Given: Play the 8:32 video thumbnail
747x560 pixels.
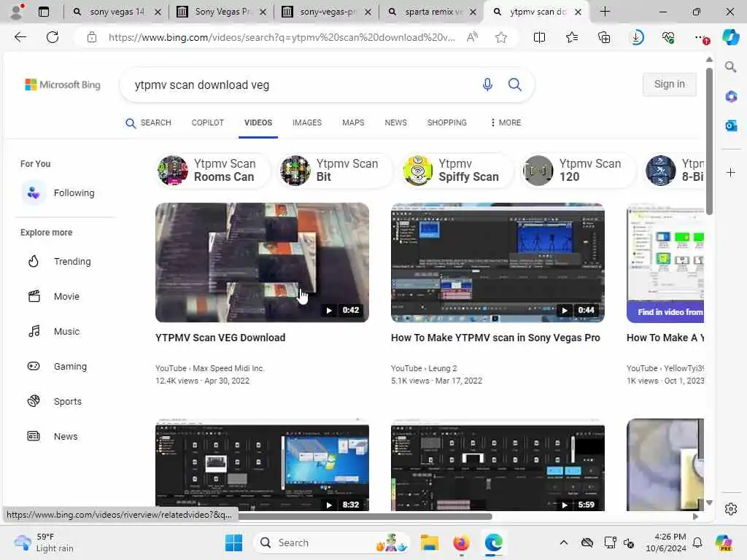Looking at the screenshot, I should pyautogui.click(x=262, y=464).
